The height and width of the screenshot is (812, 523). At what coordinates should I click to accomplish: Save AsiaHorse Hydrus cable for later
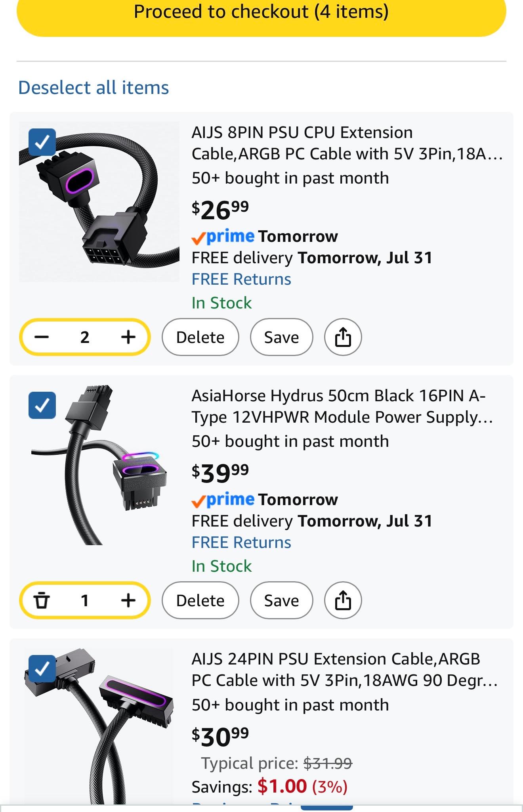(x=282, y=601)
